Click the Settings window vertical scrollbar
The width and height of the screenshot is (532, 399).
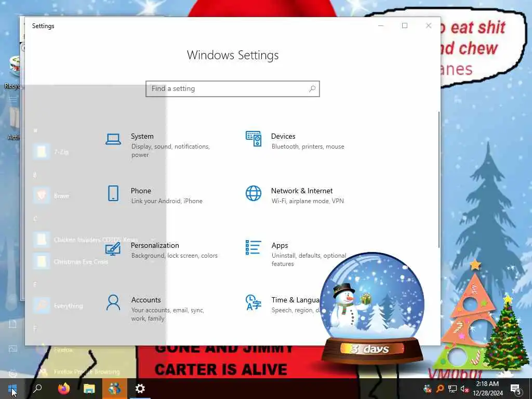click(x=439, y=180)
